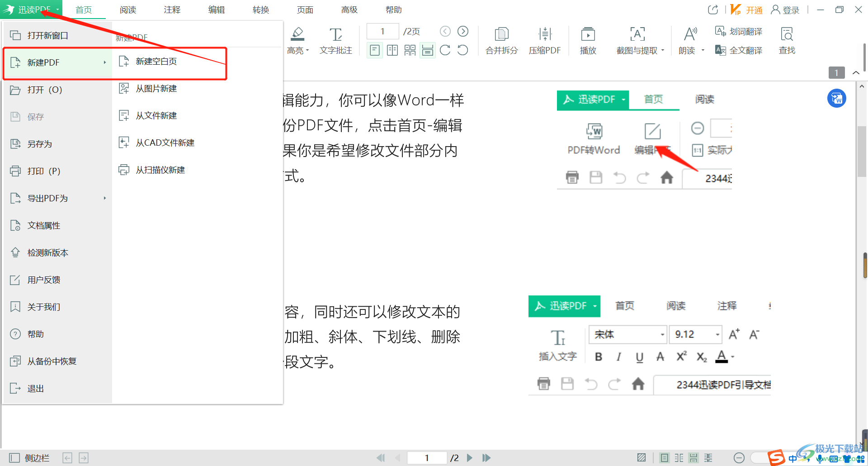The height and width of the screenshot is (466, 868).
Task: Rotate page clockwise icon
Action: (x=445, y=50)
